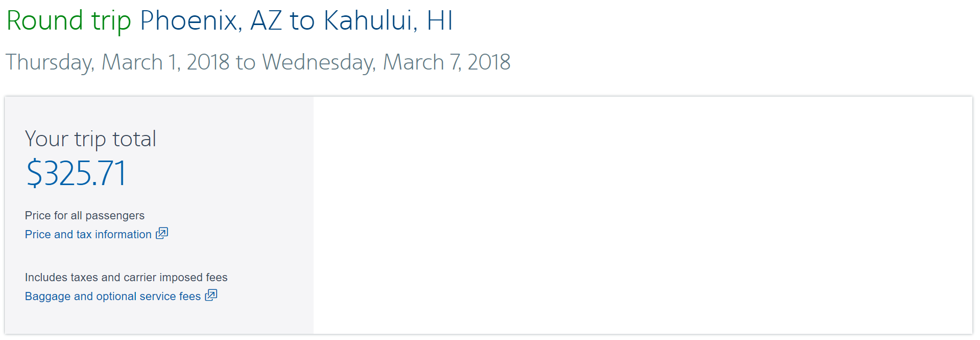Click the $325.71 trip total amount
Viewport: 980px width, 340px height.
pyautogui.click(x=76, y=173)
